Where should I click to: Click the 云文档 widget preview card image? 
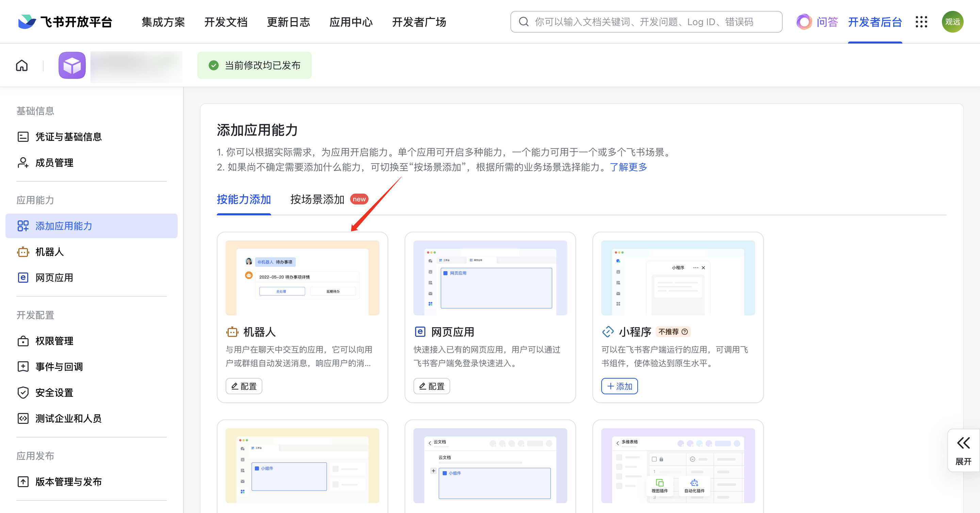[490, 465]
